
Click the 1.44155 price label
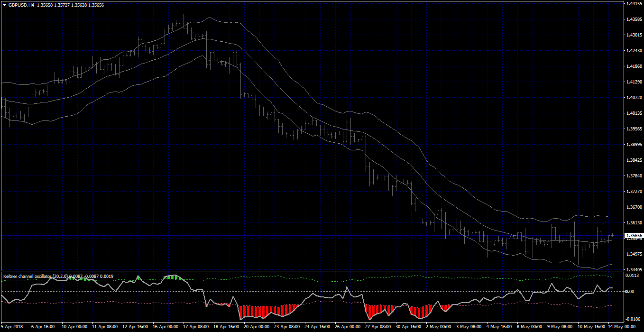(x=634, y=4)
